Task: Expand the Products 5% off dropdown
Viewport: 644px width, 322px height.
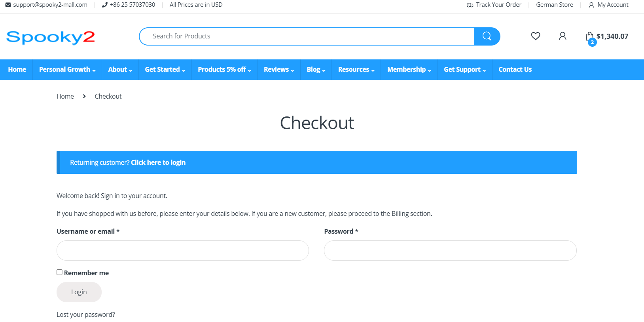Action: click(224, 70)
